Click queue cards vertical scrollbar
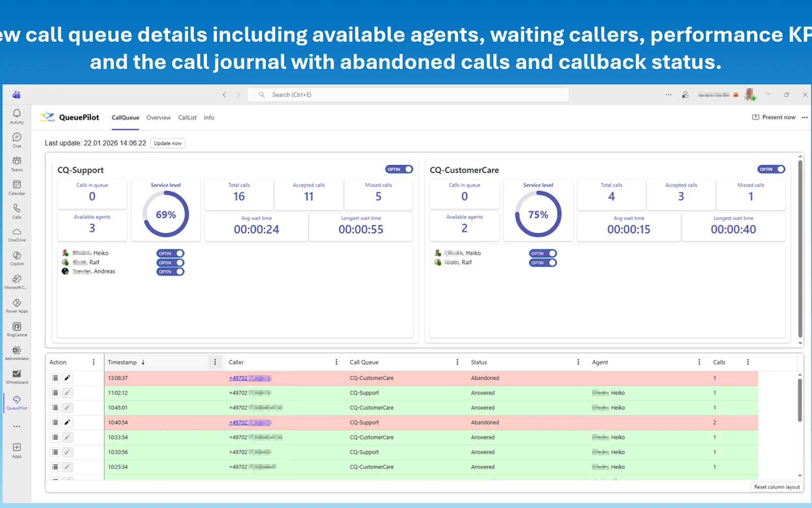Viewport: 812px width, 508px height. [800, 249]
